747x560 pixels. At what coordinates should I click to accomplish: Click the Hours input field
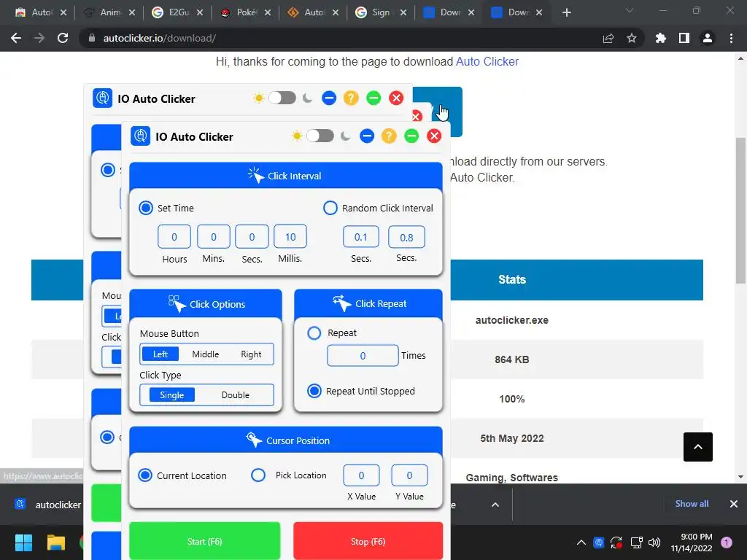coord(174,237)
